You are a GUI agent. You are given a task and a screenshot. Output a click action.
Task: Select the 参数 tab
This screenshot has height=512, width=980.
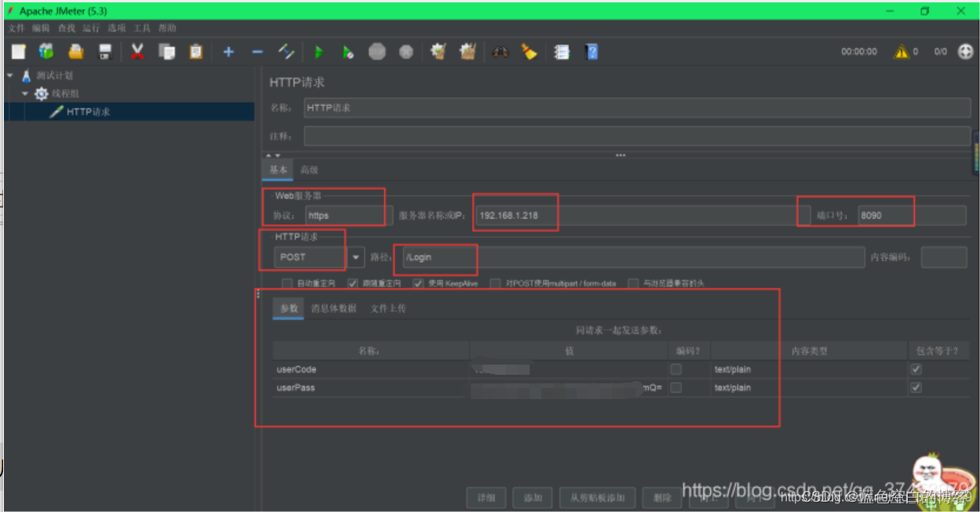pyautogui.click(x=289, y=309)
